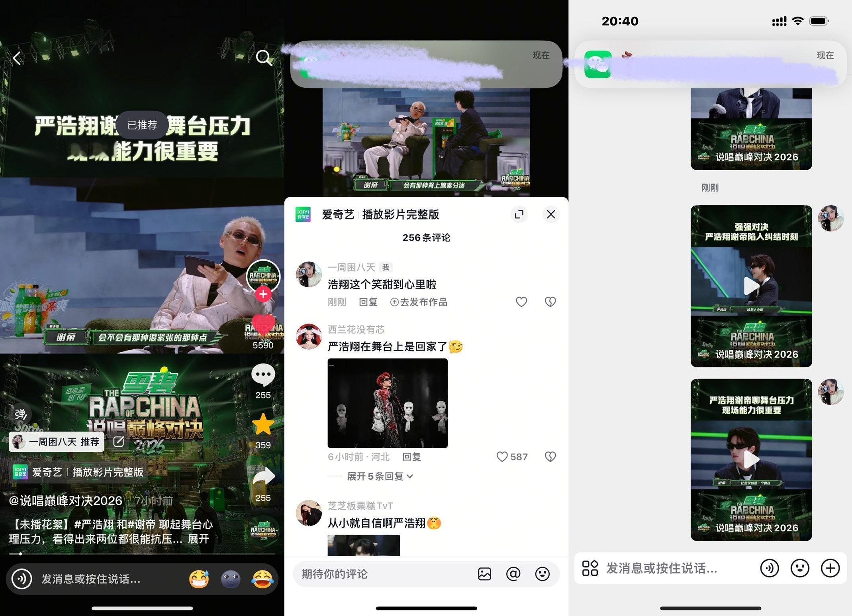Follow the account with the red plus badge
Image resolution: width=852 pixels, height=616 pixels.
(x=263, y=294)
